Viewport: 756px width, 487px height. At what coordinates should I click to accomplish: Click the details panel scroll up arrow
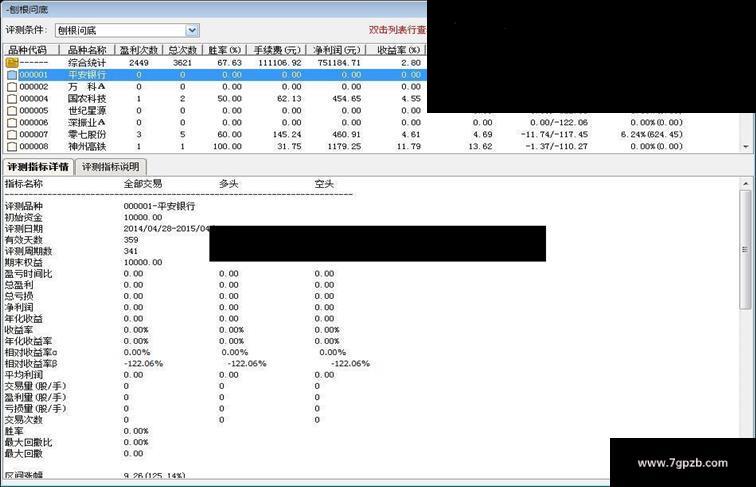coord(745,184)
